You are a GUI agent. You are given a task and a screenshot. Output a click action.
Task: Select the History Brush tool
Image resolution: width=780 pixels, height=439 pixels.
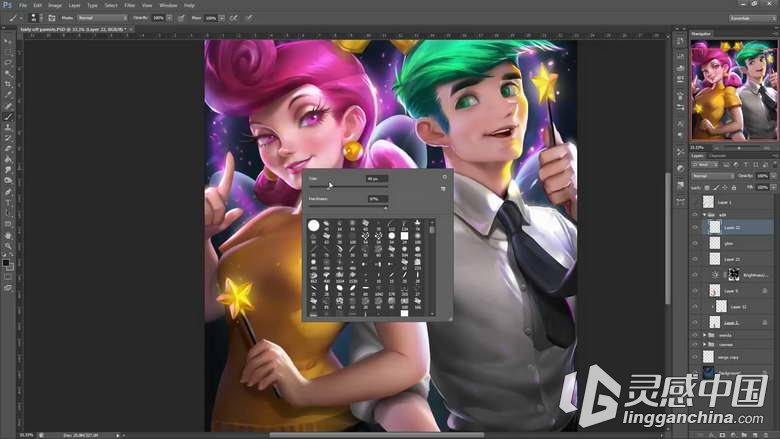point(7,138)
